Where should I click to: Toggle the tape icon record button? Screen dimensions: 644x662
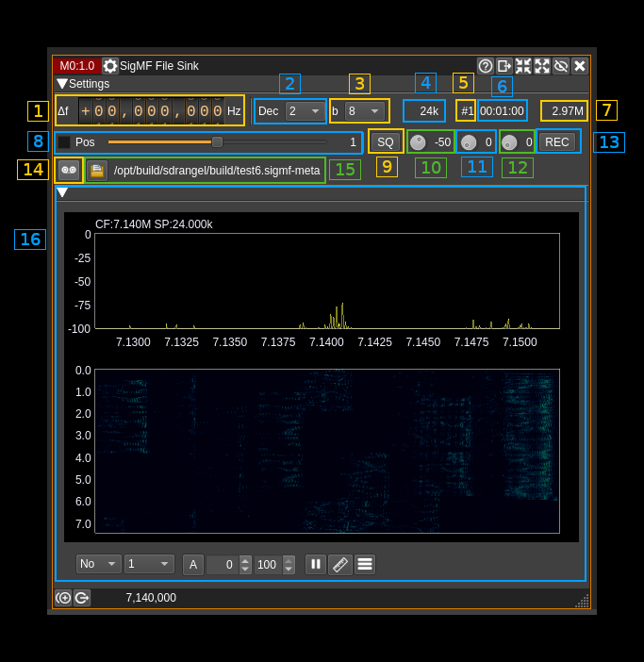(69, 170)
